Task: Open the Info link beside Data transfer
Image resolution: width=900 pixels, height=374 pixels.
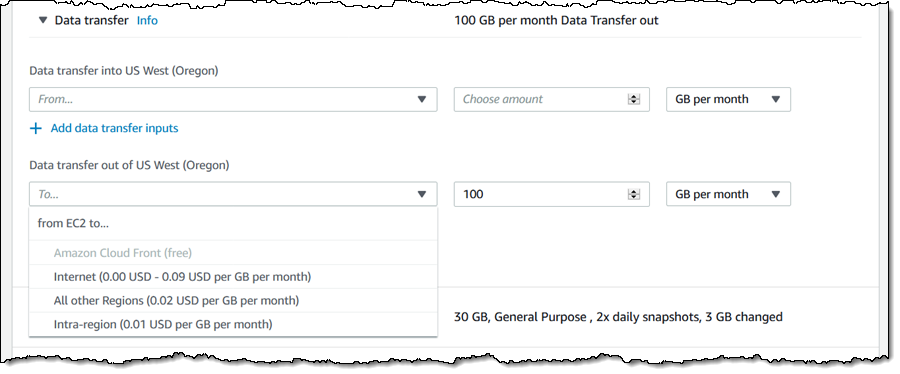Action: coord(147,21)
